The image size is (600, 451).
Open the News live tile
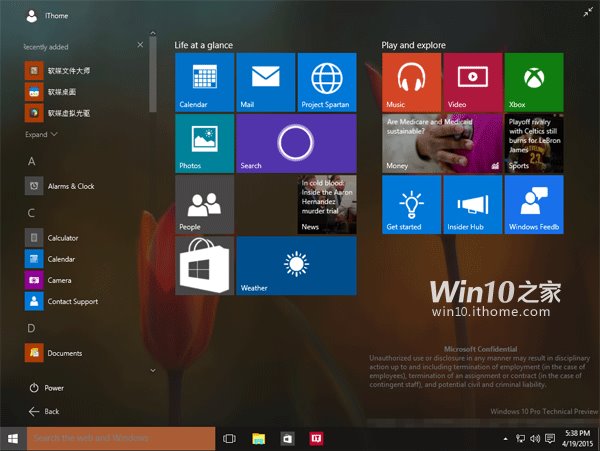(327, 205)
